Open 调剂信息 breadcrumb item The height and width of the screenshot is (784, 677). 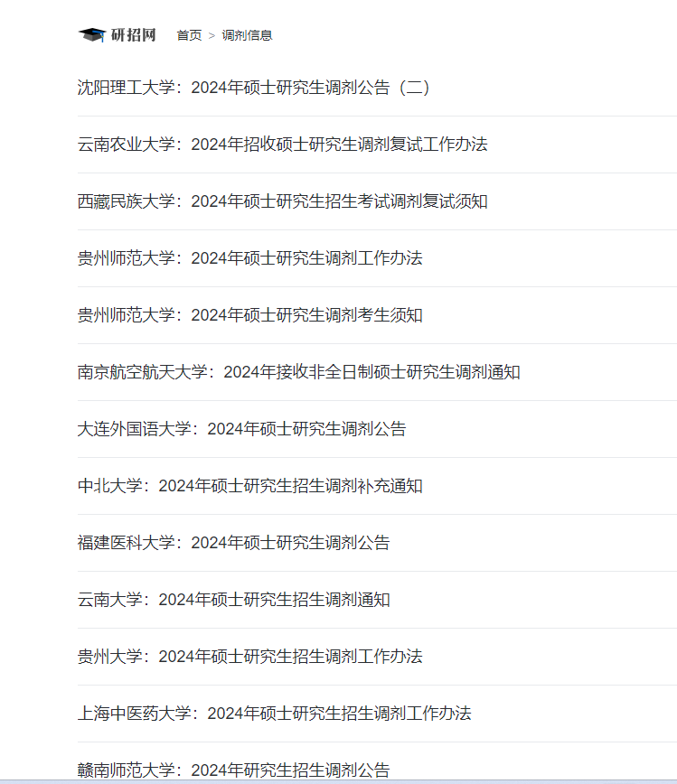click(x=247, y=35)
